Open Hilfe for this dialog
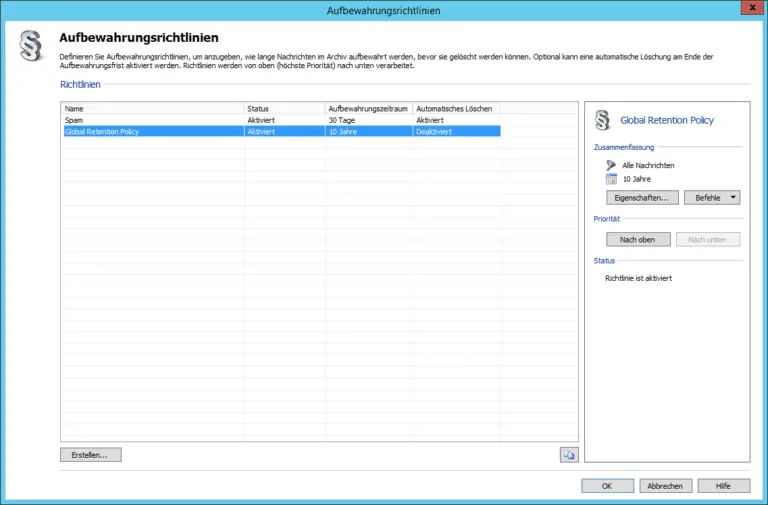The height and width of the screenshot is (505, 768). (x=723, y=485)
